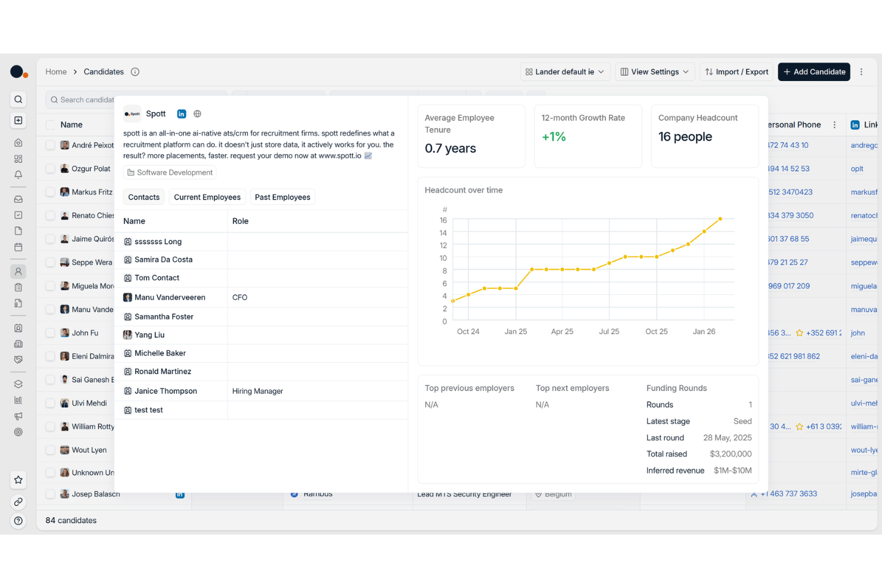Viewport: 882px width, 588px height.
Task: Open the Import / Export menu
Action: pyautogui.click(x=737, y=71)
